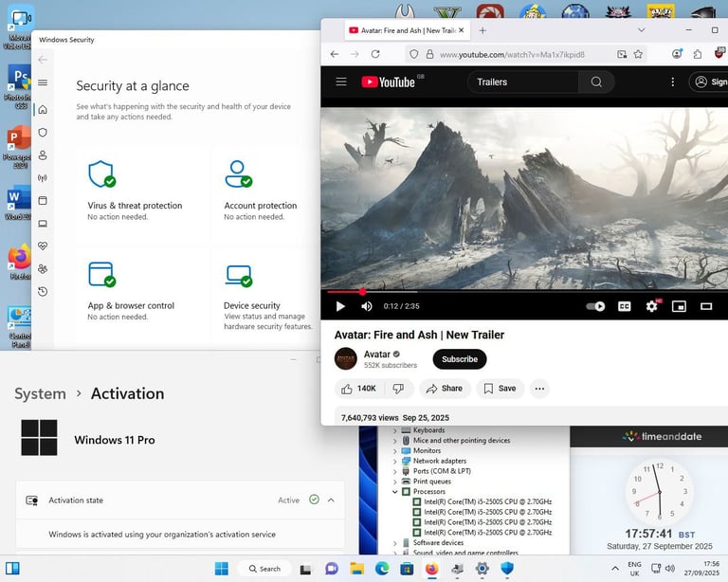Open YouTube guide hamburger menu
The width and height of the screenshot is (728, 582).
tap(341, 82)
